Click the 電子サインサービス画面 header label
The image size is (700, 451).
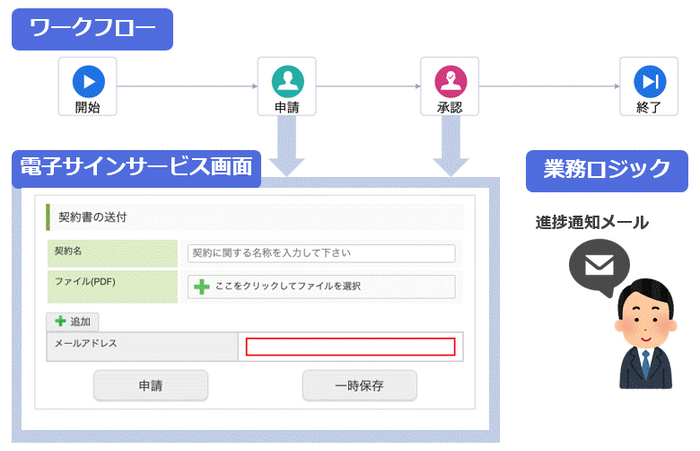point(136,168)
